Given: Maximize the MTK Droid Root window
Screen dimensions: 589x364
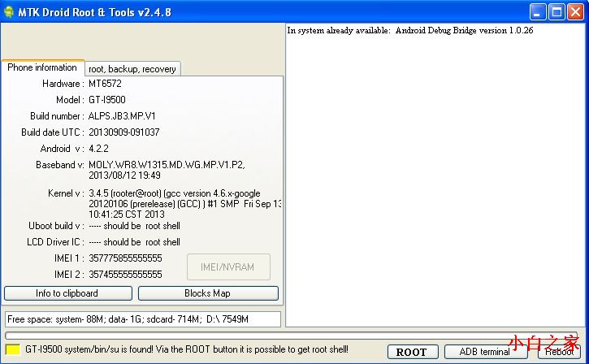Looking at the screenshot, I should coord(557,12).
